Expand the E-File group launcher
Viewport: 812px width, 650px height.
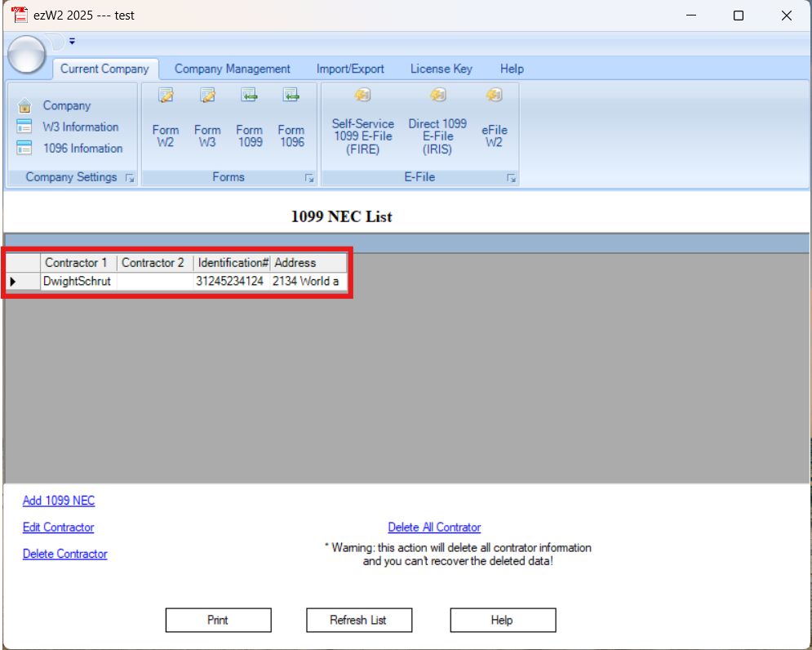pyautogui.click(x=512, y=178)
